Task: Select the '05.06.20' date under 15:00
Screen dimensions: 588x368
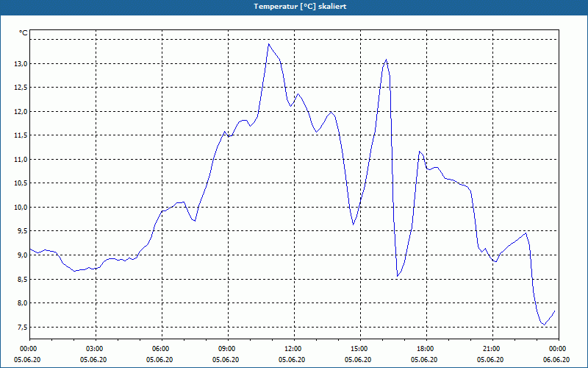Action: click(358, 360)
